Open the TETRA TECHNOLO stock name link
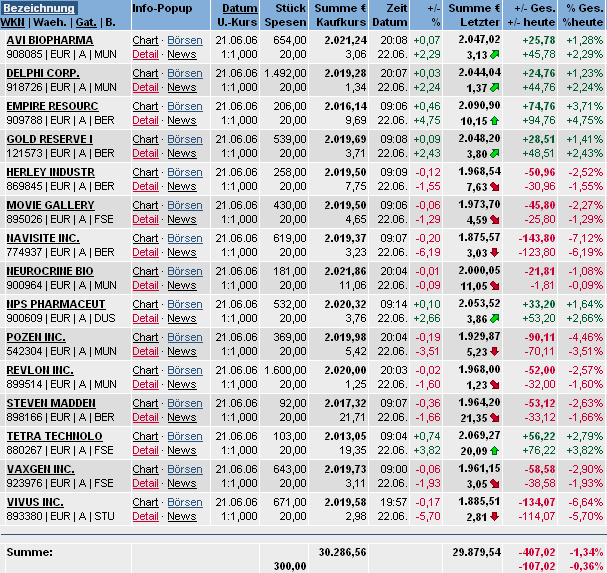 coord(55,436)
